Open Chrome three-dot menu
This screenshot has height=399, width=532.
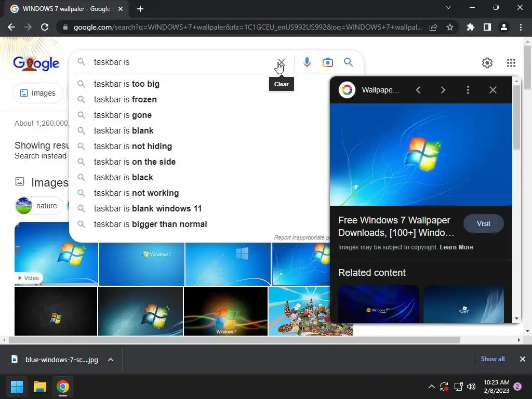pos(521,27)
